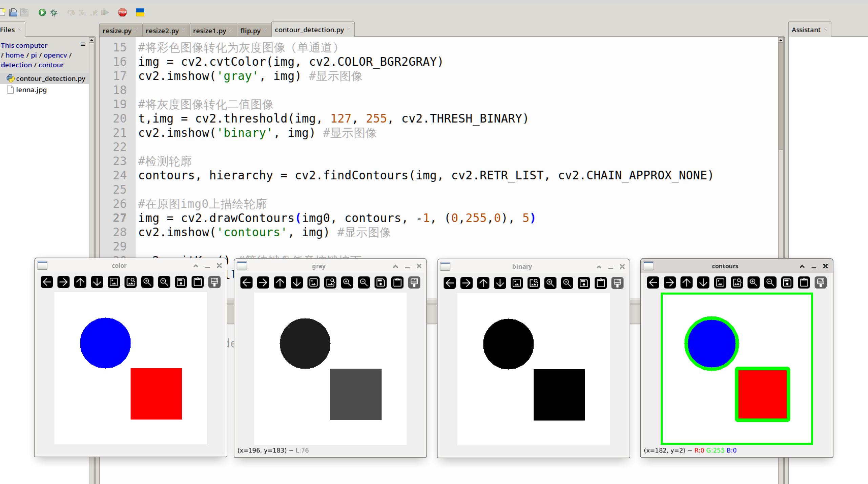Image resolution: width=868 pixels, height=484 pixels.
Task: Zoom in on the gray window image
Action: [x=347, y=283]
